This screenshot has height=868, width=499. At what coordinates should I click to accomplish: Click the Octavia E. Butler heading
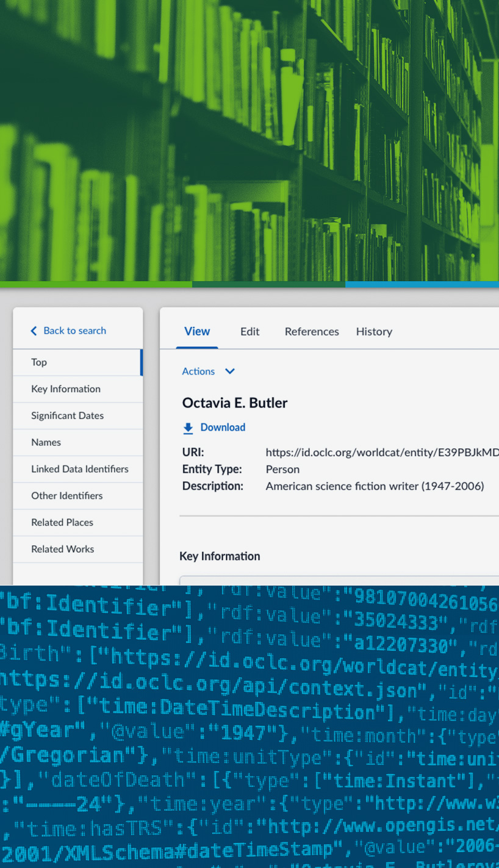point(235,403)
